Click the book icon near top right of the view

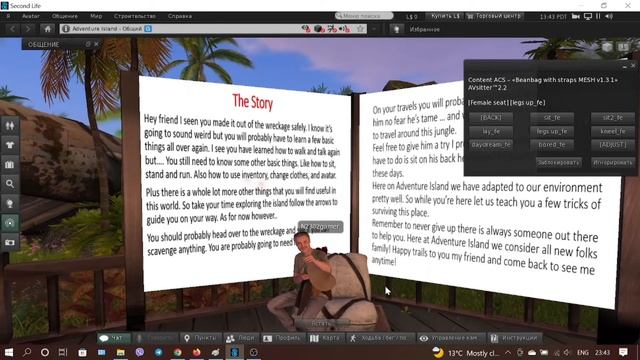[x=623, y=47]
